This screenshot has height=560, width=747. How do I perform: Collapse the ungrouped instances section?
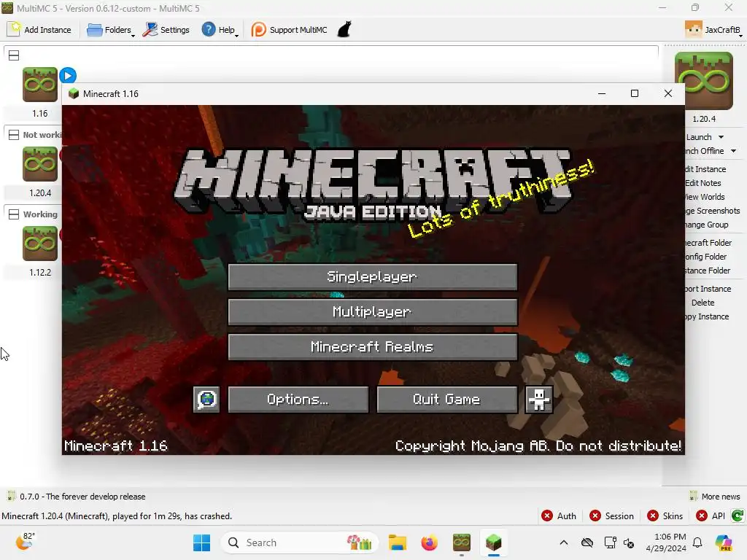tap(14, 55)
